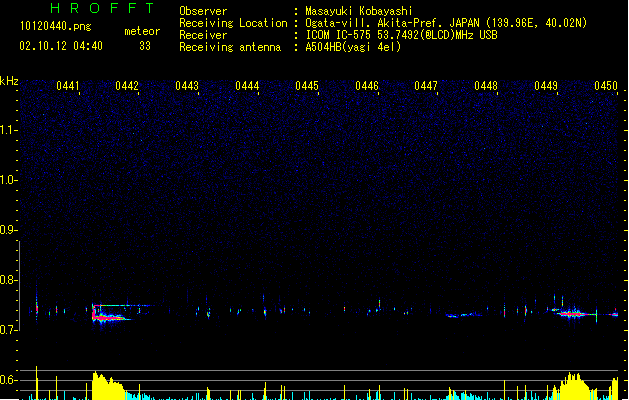Click the 0449 time marker
The width and height of the screenshot is (629, 400).
(546, 86)
